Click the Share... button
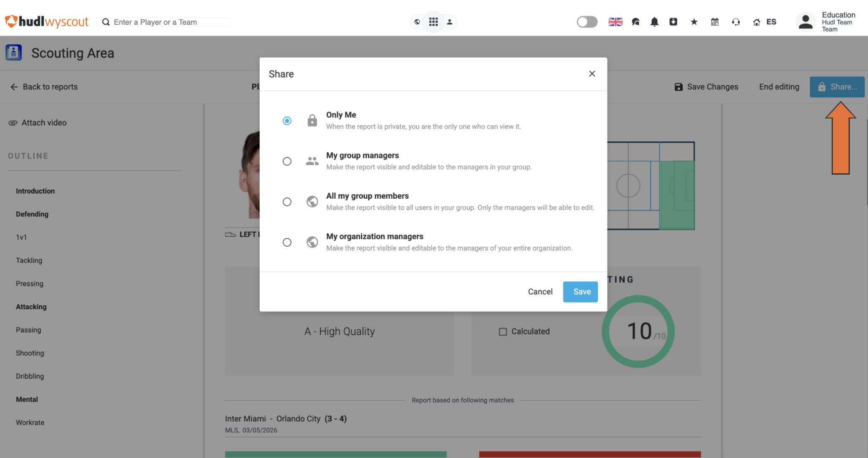The height and width of the screenshot is (458, 868). pos(837,87)
